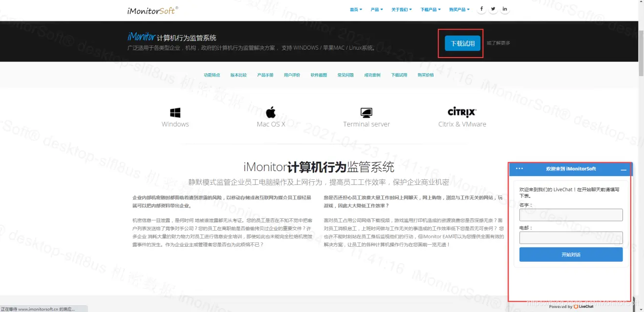This screenshot has width=644, height=312.
Task: Open the Facebook social icon
Action: click(482, 9)
